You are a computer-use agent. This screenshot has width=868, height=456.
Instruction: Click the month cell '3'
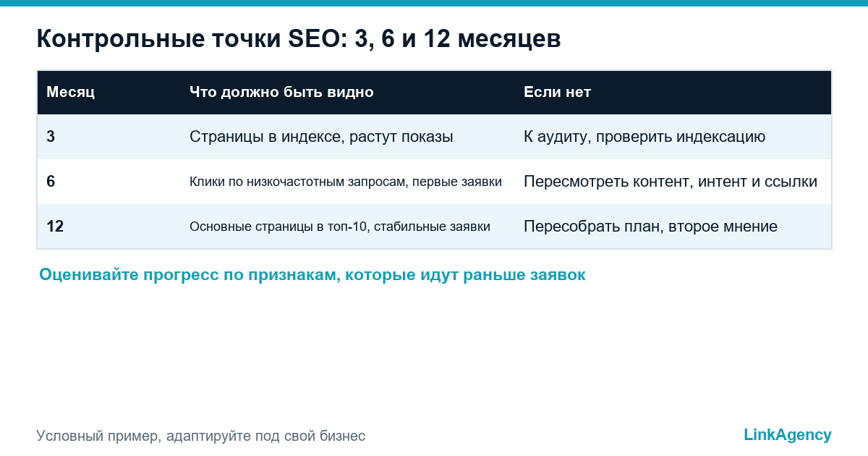tap(51, 137)
